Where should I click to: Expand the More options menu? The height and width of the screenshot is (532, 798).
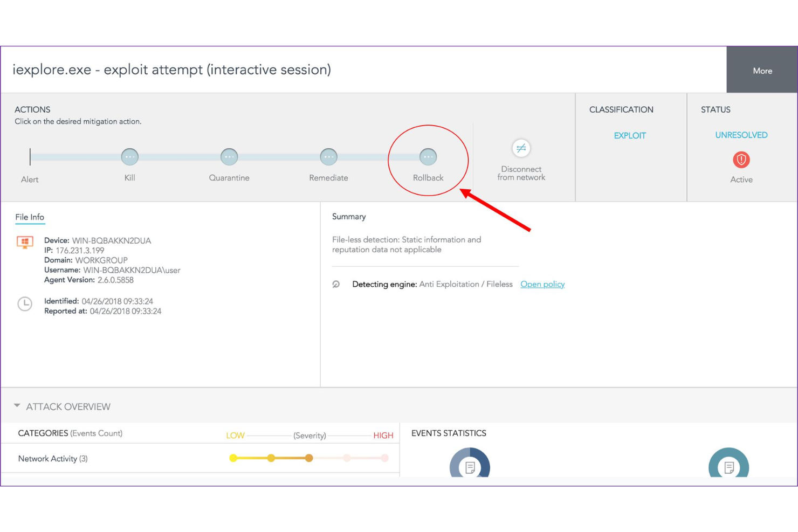click(762, 70)
